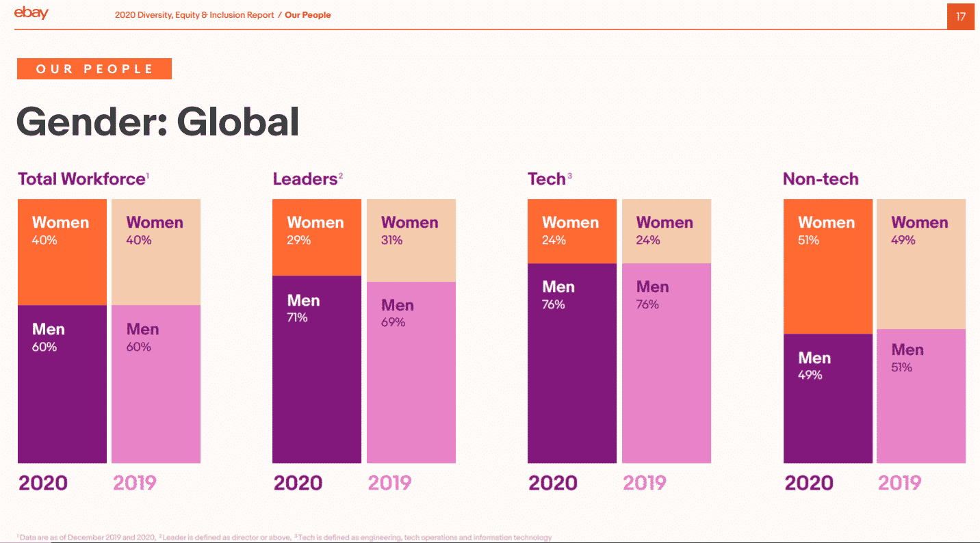
Task: Click the 2019 Women 40% Total Workforce segment
Action: 155,252
